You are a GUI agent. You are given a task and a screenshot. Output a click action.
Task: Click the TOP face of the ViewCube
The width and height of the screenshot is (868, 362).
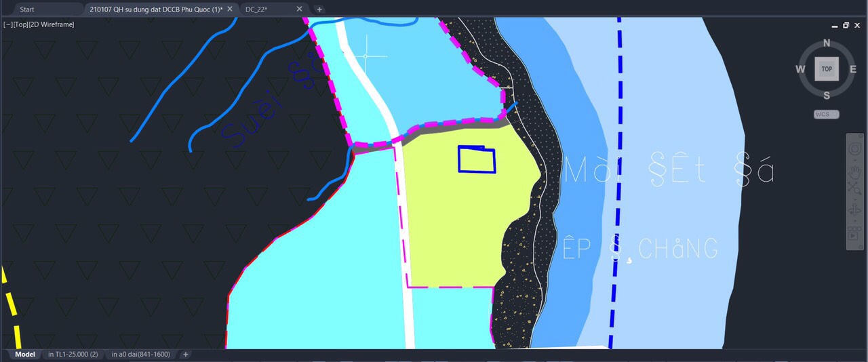[x=827, y=68]
